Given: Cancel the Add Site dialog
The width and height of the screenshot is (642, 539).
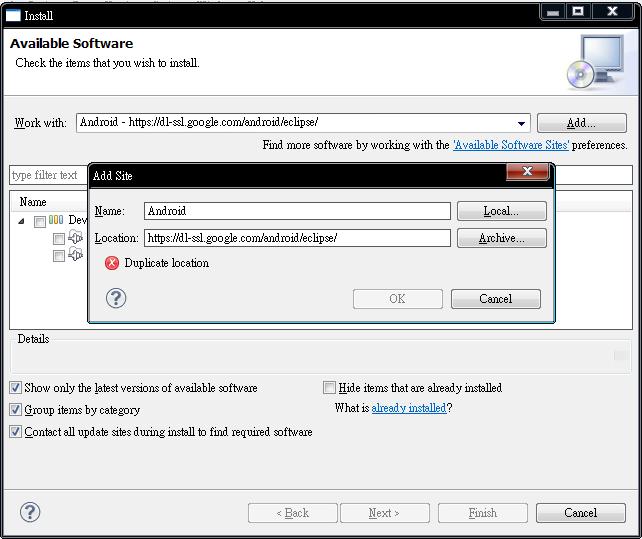Looking at the screenshot, I should pyautogui.click(x=495, y=299).
